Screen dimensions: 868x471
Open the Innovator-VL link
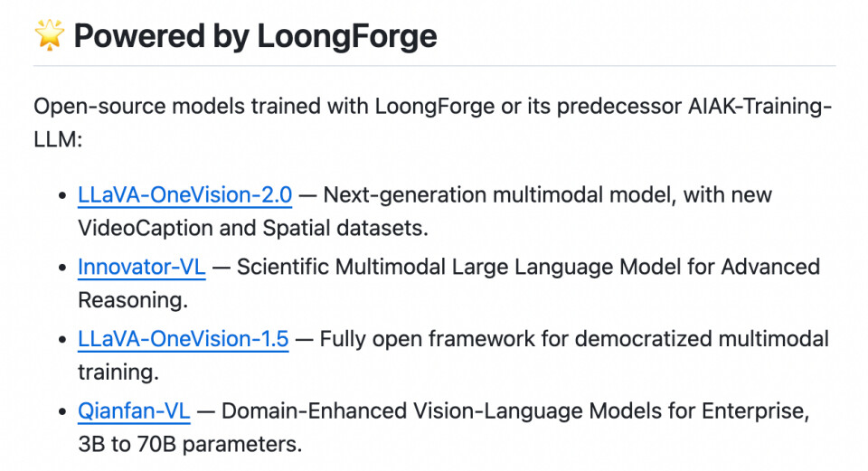click(x=142, y=267)
